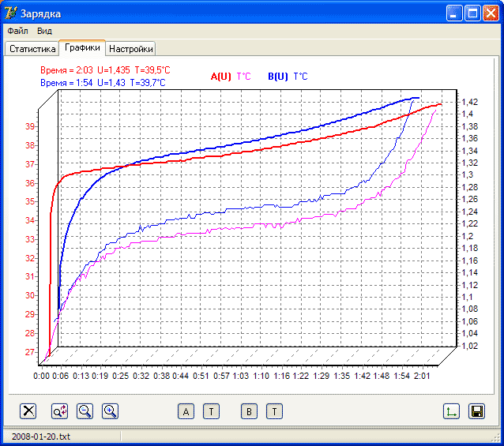This screenshot has width=504, height=446.
Task: Click the zoom out magnifier icon
Action: [85, 410]
